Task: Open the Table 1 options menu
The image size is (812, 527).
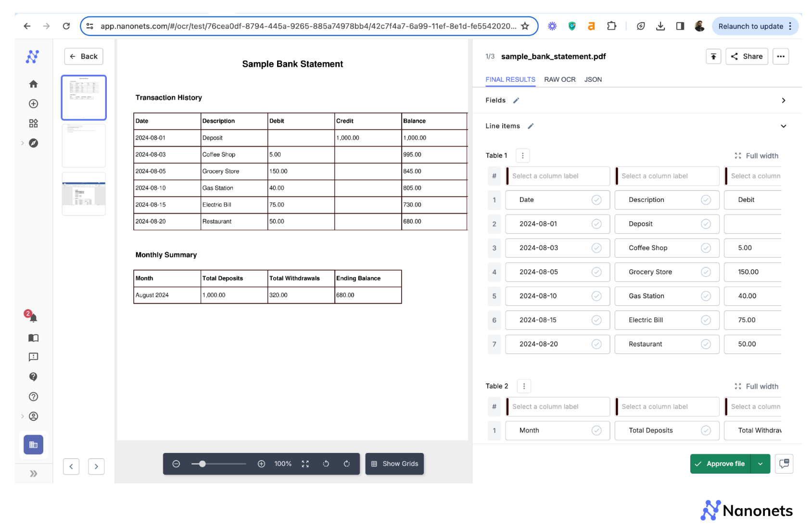Action: pyautogui.click(x=522, y=155)
